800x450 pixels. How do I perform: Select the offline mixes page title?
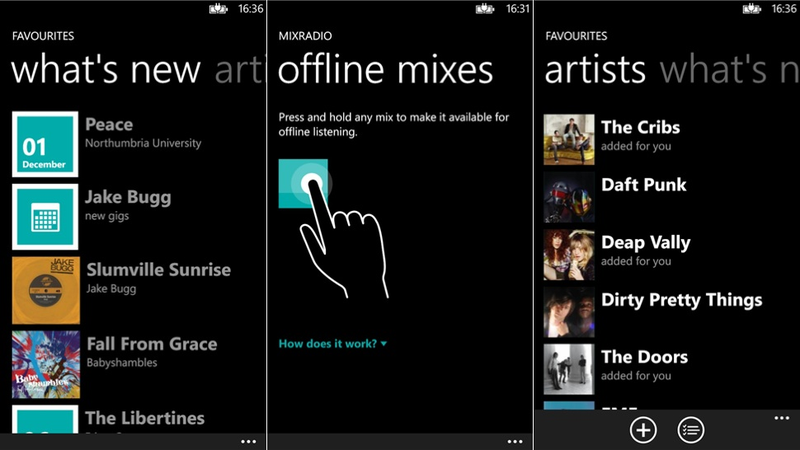[386, 69]
